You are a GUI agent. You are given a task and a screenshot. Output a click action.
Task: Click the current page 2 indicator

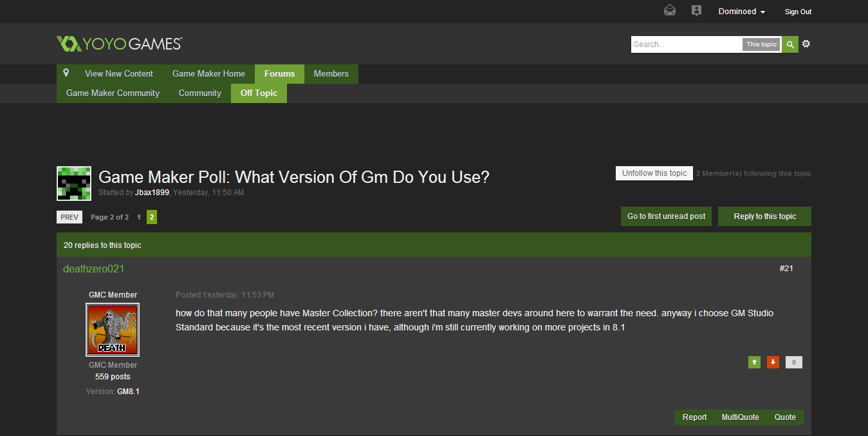152,217
